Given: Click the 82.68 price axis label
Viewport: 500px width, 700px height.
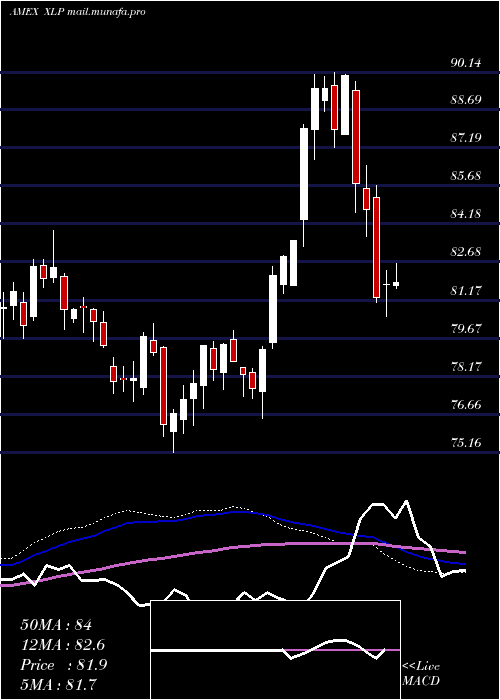Looking at the screenshot, I should [466, 252].
